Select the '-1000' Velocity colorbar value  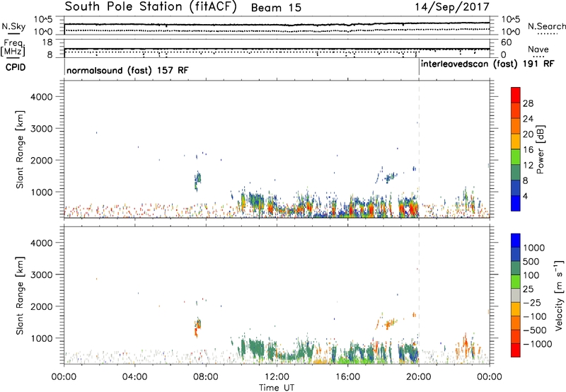[x=538, y=344]
